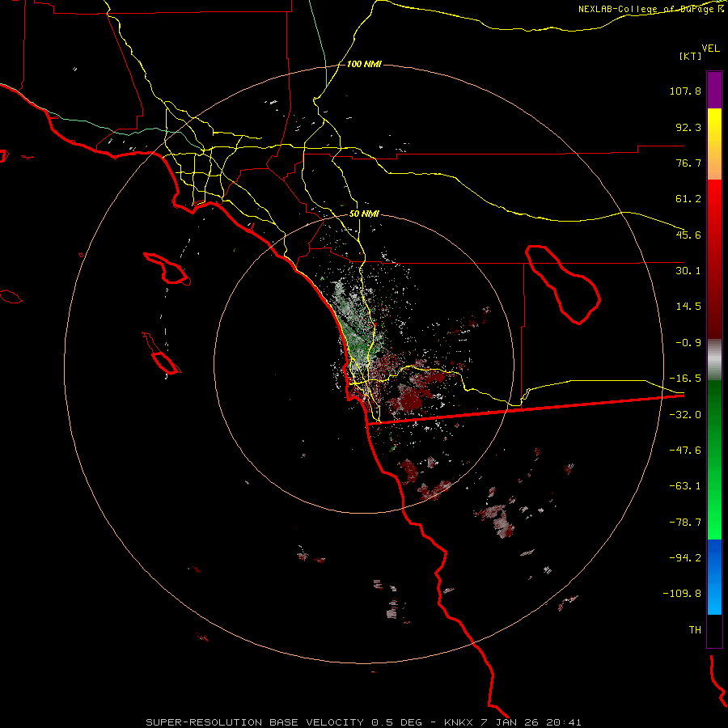
Task: Click the VEL legend title
Action: 710,49
